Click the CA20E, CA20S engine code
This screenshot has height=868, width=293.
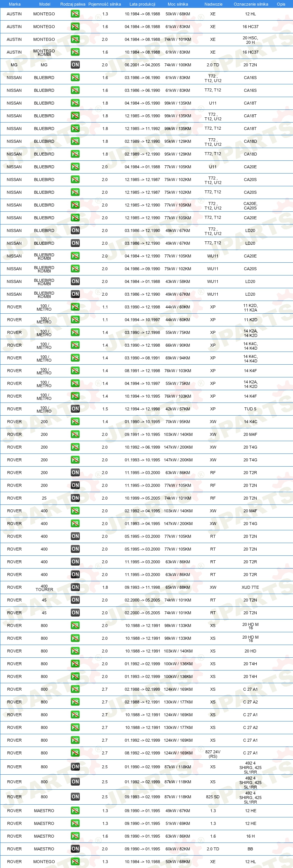pos(250,206)
